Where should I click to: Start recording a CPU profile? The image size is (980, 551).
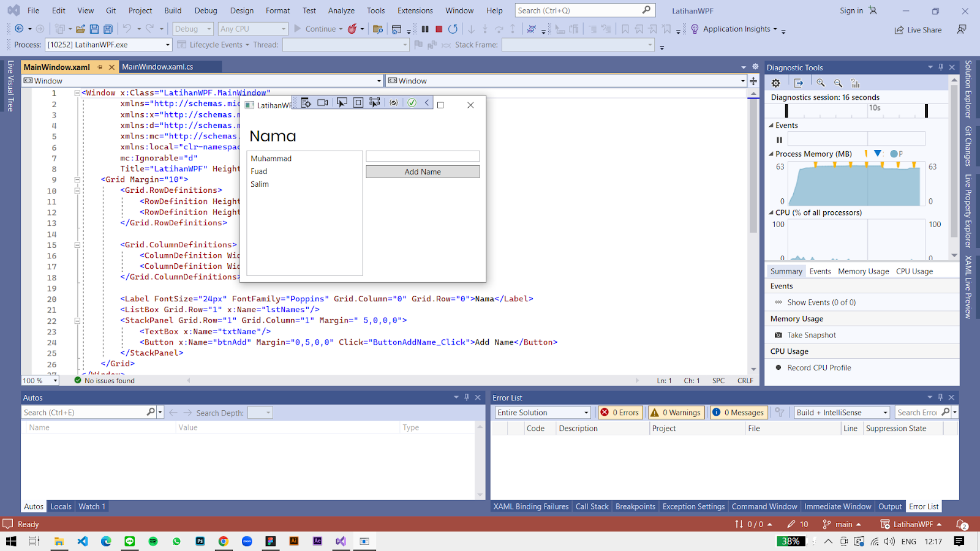pyautogui.click(x=819, y=368)
